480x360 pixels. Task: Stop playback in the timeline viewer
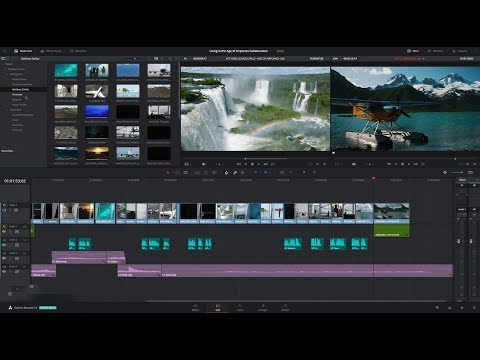point(402,164)
